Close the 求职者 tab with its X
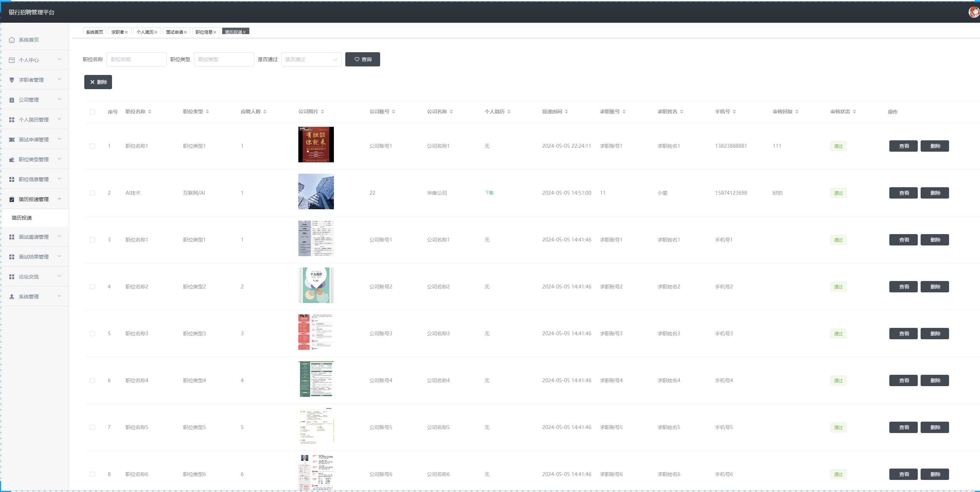The height and width of the screenshot is (492, 980). pyautogui.click(x=126, y=32)
